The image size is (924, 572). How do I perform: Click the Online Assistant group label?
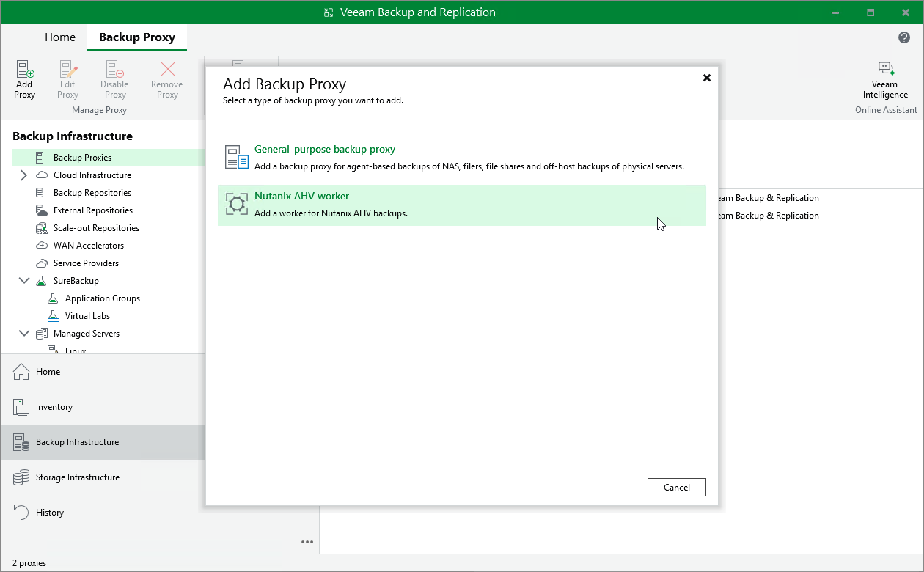pyautogui.click(x=887, y=110)
